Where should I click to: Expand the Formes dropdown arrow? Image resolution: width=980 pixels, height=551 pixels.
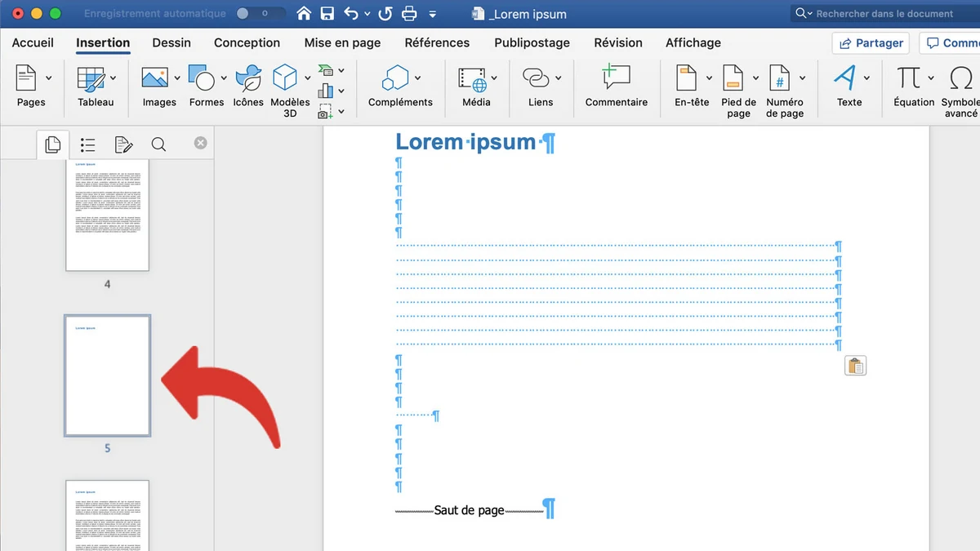click(224, 78)
